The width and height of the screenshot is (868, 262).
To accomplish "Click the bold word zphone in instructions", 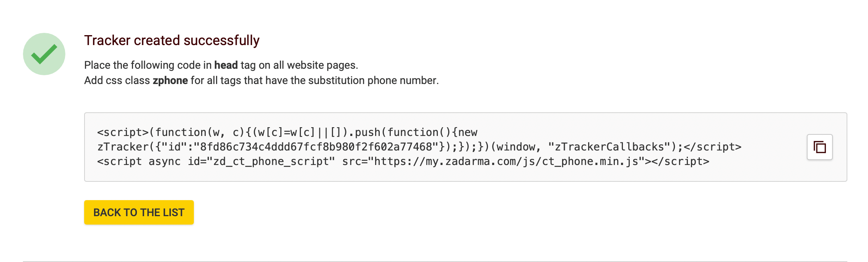I will (x=170, y=80).
